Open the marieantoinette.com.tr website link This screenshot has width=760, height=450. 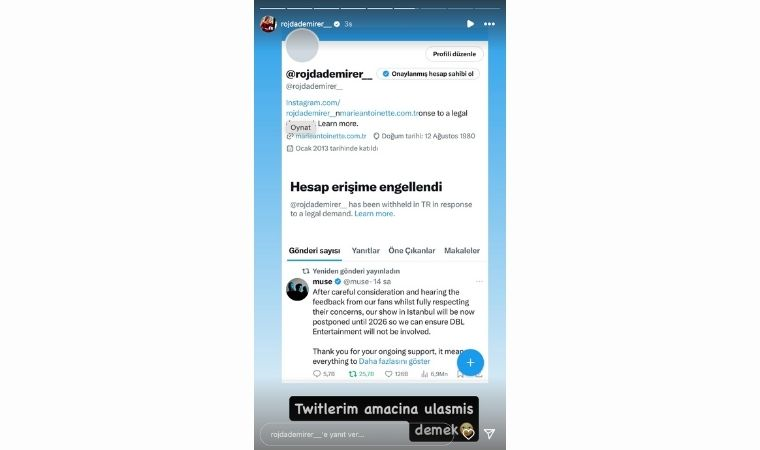pos(331,136)
